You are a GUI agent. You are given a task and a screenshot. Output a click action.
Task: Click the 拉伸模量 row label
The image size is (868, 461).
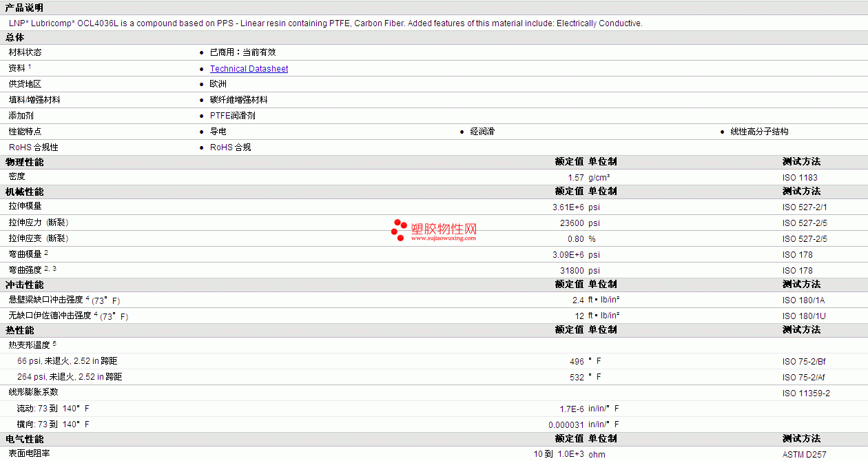point(25,206)
